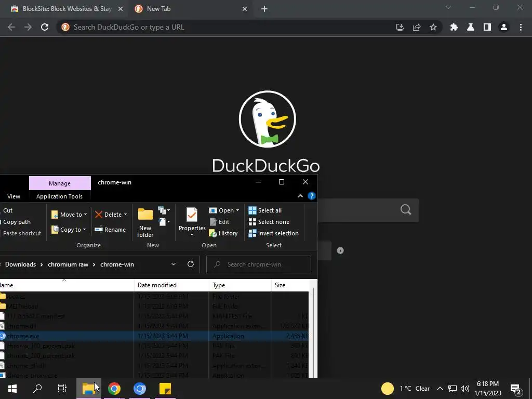Close the BlockSite tab

121,9
